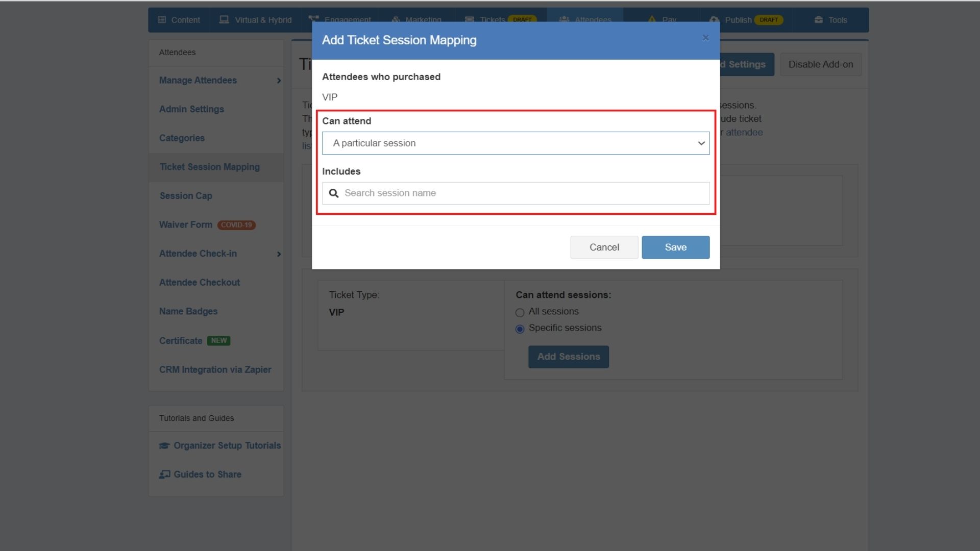Open Admin Settings

(x=191, y=109)
